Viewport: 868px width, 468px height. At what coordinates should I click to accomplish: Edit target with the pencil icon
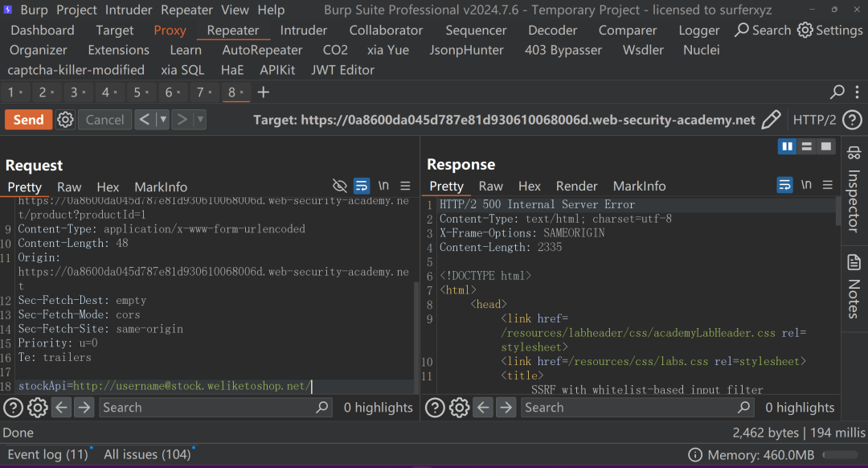[771, 120]
